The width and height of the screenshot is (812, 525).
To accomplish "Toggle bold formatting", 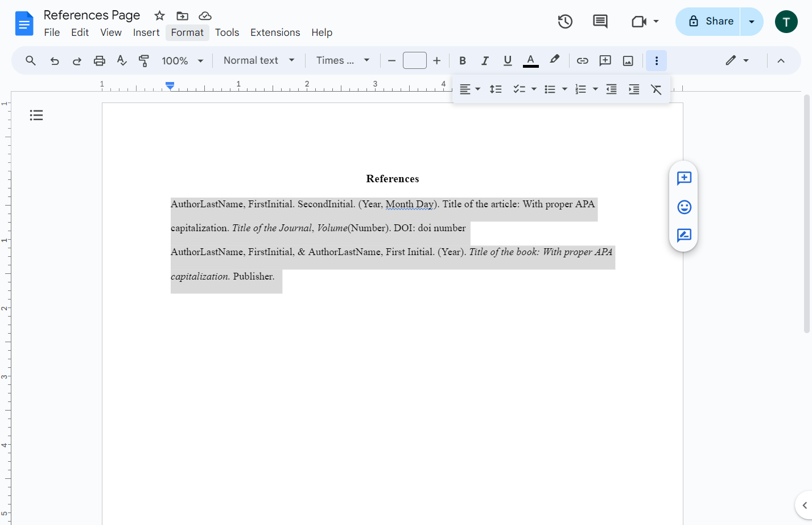I will point(463,60).
